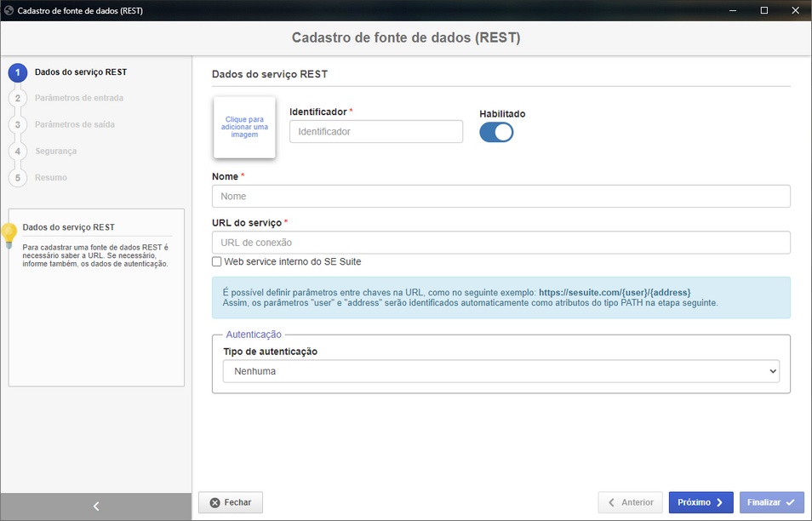Click step 4 circle for Segurança

17,152
